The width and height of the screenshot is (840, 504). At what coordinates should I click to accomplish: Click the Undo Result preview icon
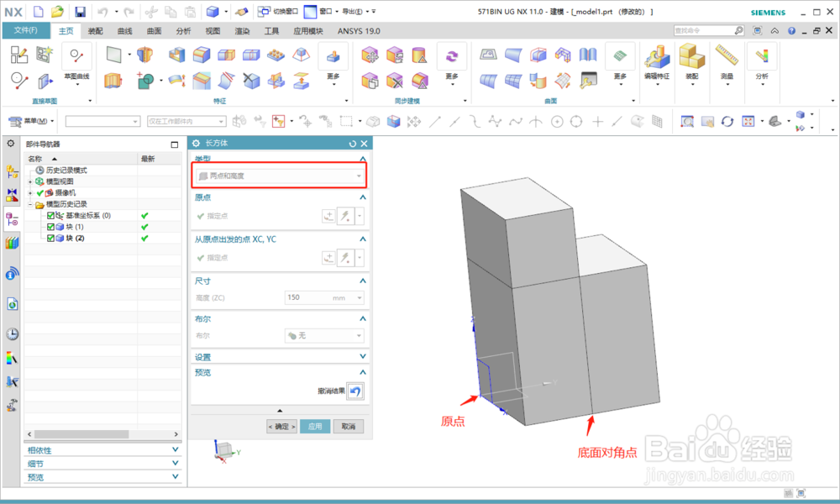tap(355, 391)
